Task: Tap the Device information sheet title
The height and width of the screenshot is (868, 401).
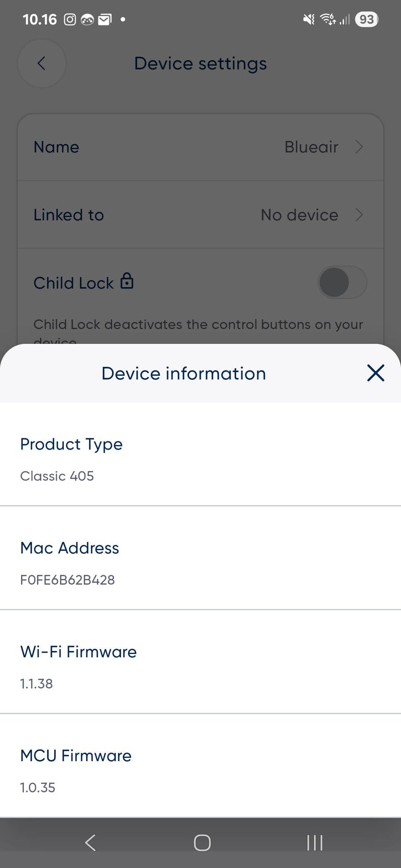Action: point(184,373)
